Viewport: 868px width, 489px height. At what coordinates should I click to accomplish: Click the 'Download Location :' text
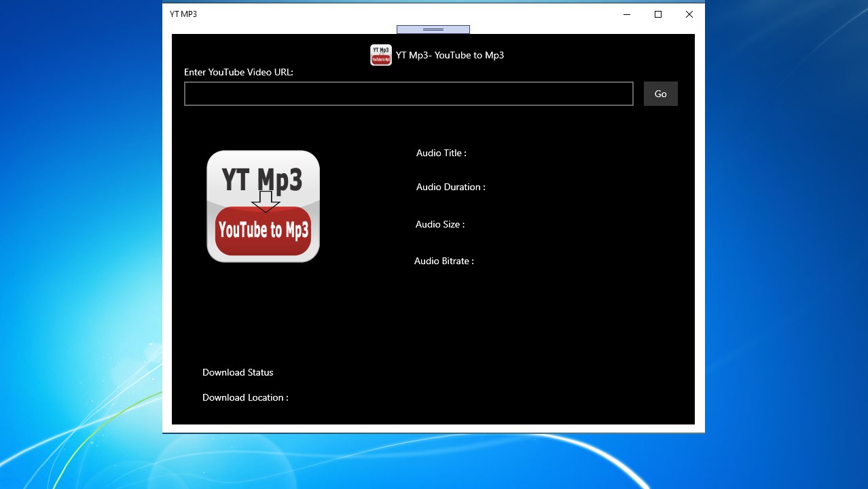pyautogui.click(x=245, y=397)
